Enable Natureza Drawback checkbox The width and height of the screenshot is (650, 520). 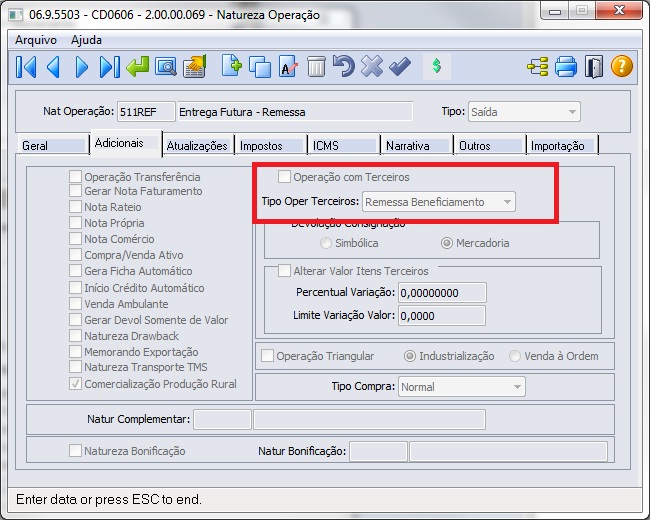coord(75,335)
